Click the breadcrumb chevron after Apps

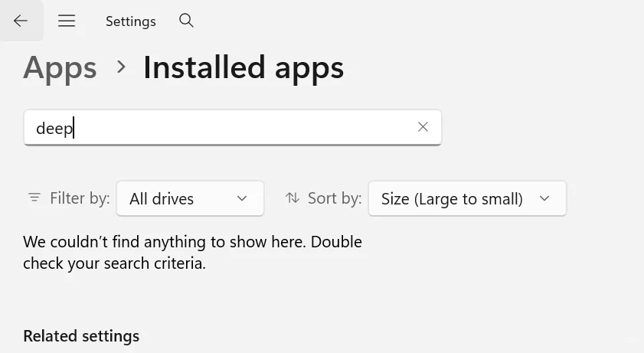(121, 67)
